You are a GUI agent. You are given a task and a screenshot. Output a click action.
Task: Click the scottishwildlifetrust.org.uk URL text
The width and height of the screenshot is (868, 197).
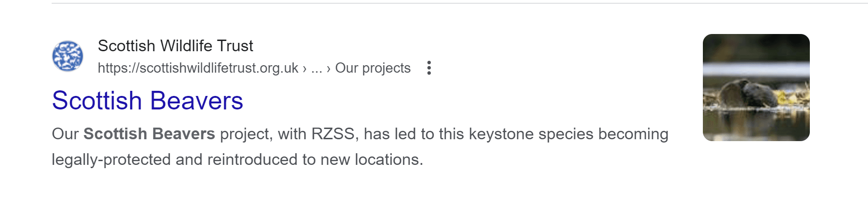tap(198, 68)
